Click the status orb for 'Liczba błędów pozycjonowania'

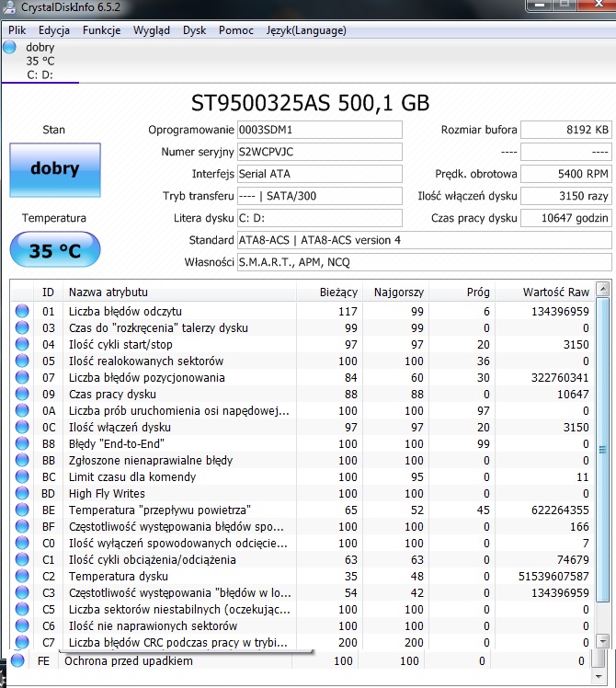[x=22, y=377]
